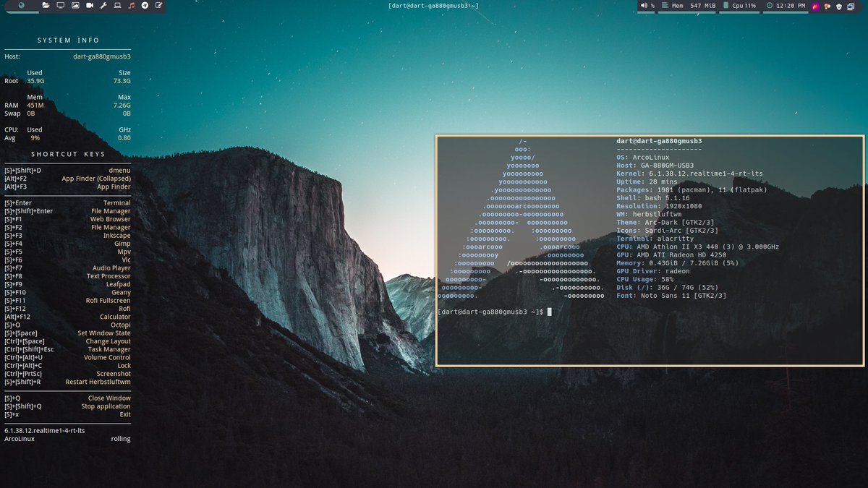Click the terminal prompt input line

[495, 312]
